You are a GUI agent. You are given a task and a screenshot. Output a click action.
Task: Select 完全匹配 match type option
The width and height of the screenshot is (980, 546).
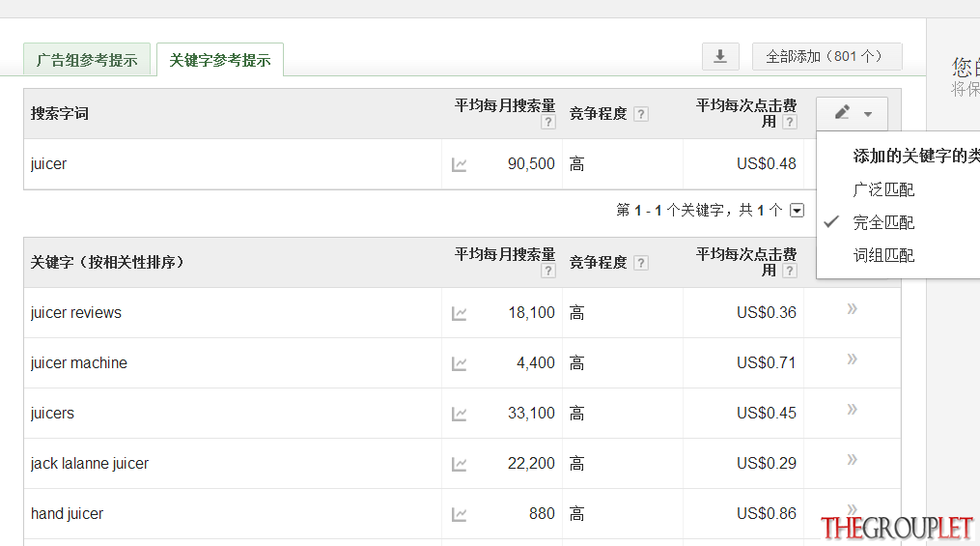click(x=883, y=222)
